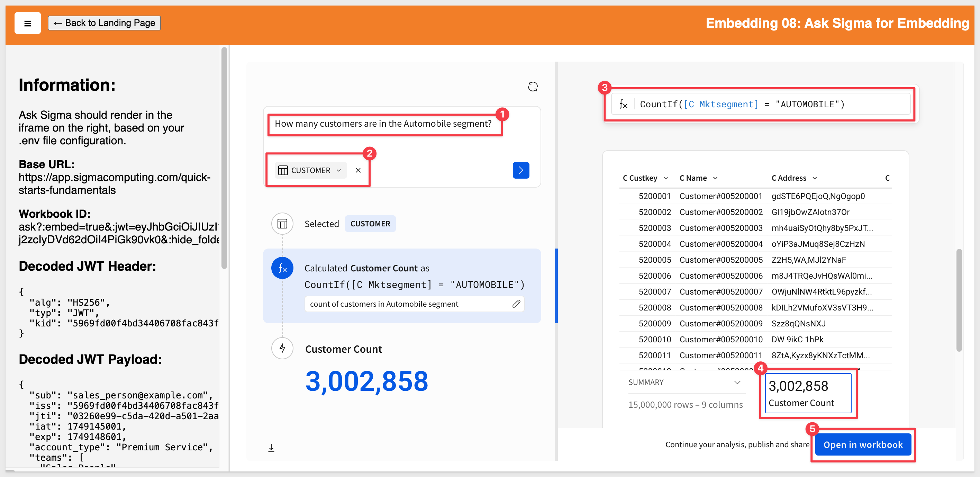This screenshot has height=477, width=980.
Task: Go back to the Landing Page
Action: coord(104,23)
